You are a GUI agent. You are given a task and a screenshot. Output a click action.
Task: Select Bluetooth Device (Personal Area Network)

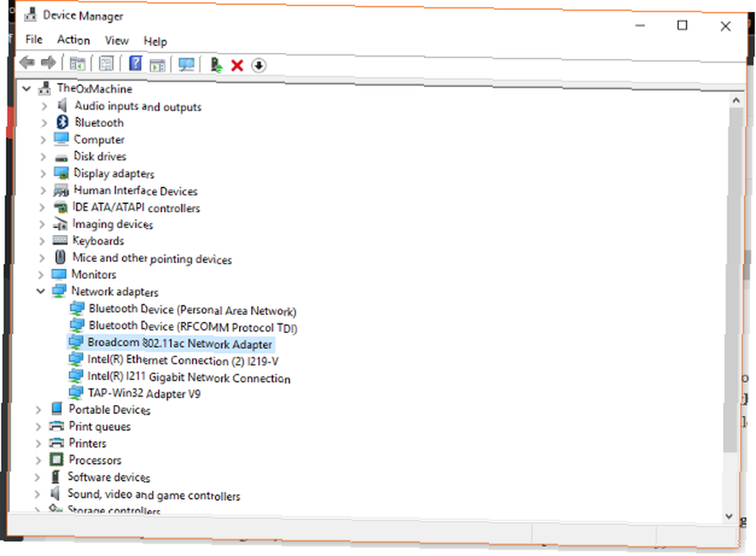click(192, 309)
